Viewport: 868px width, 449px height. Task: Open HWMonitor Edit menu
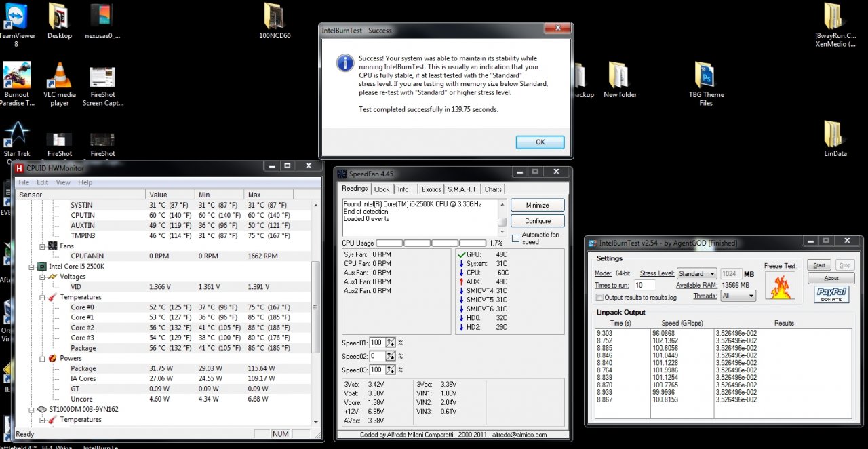coord(43,182)
